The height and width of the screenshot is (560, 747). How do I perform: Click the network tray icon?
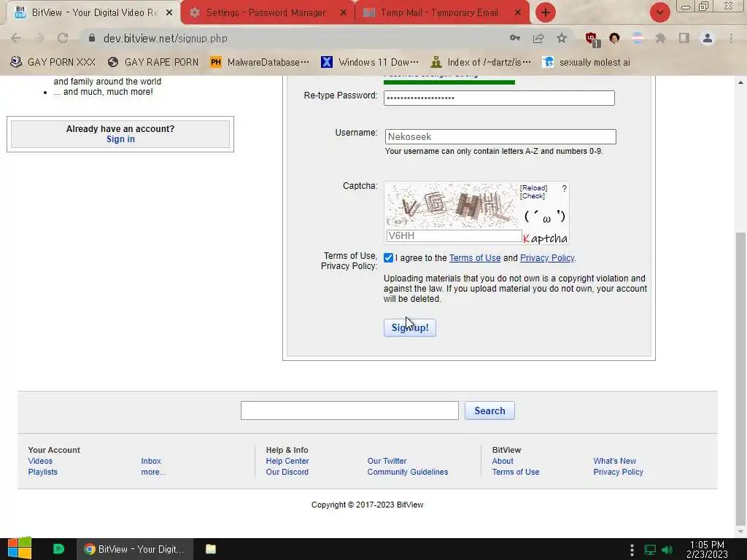point(650,550)
